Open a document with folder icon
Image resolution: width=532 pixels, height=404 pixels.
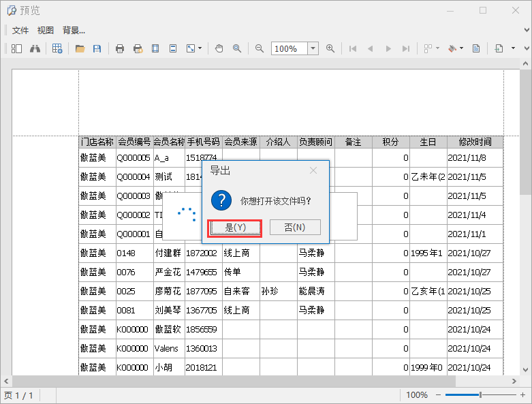(x=80, y=48)
